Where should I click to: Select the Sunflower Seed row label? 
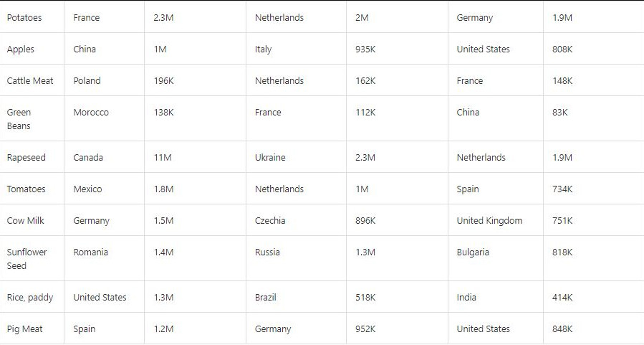point(27,259)
